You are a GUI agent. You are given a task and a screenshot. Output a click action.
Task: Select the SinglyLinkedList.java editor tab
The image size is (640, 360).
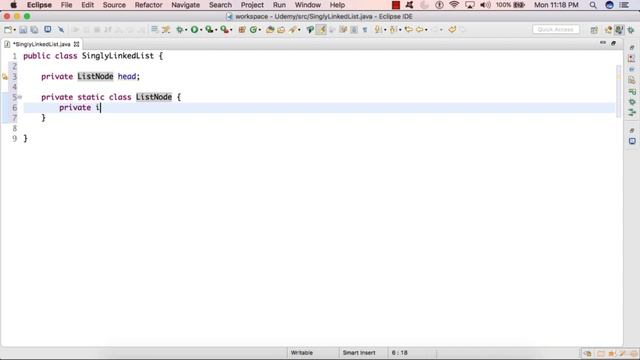41,44
